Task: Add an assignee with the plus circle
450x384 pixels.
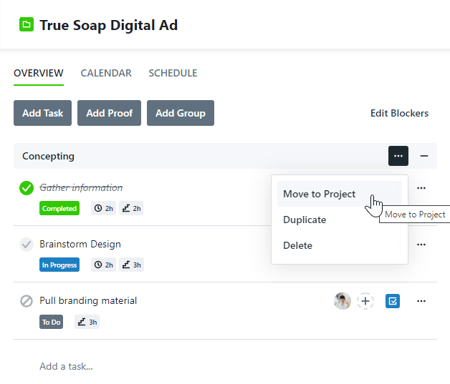Action: 365,301
